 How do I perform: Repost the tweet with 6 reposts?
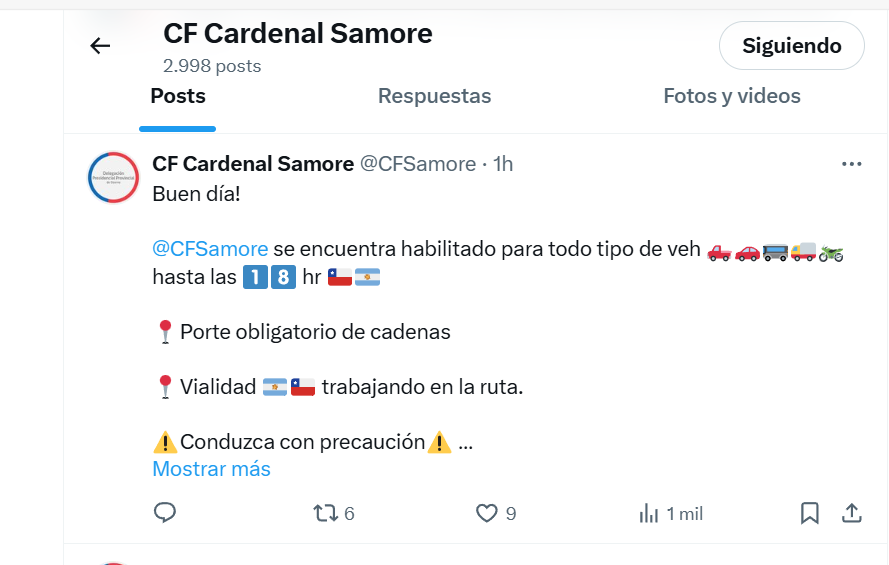[x=333, y=513]
